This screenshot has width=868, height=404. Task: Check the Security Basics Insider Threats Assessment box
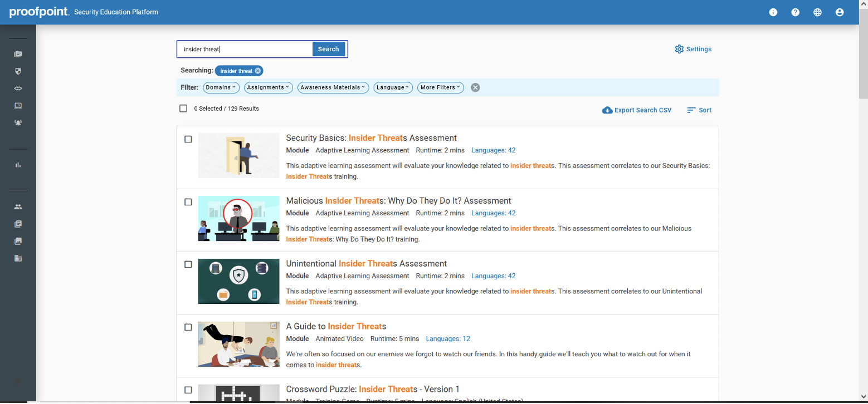[188, 139]
